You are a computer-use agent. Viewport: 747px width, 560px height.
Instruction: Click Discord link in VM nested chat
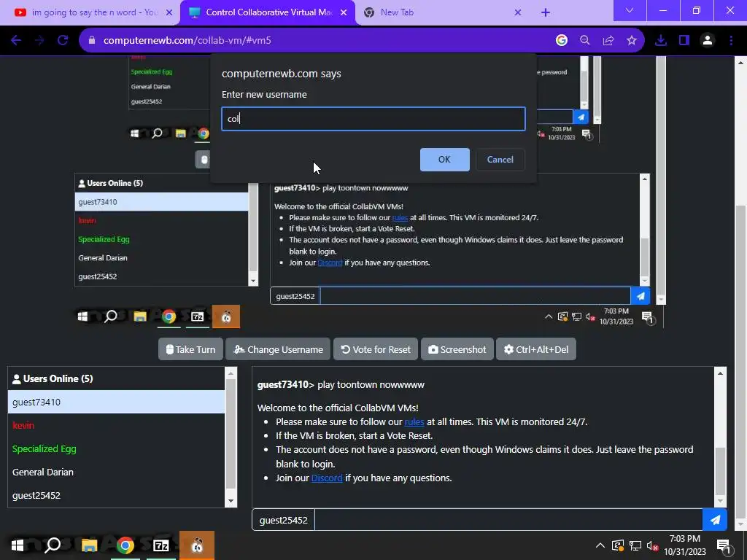coord(330,262)
